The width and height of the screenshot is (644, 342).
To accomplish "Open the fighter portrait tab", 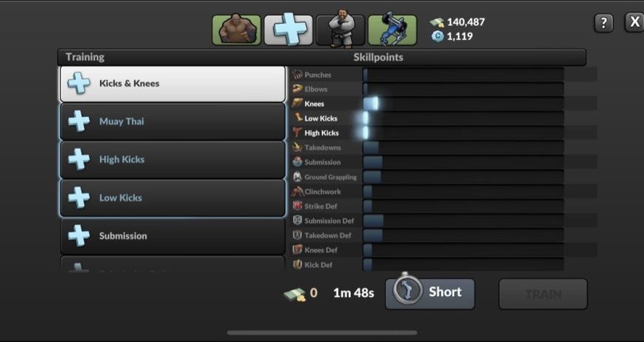I will click(x=236, y=30).
